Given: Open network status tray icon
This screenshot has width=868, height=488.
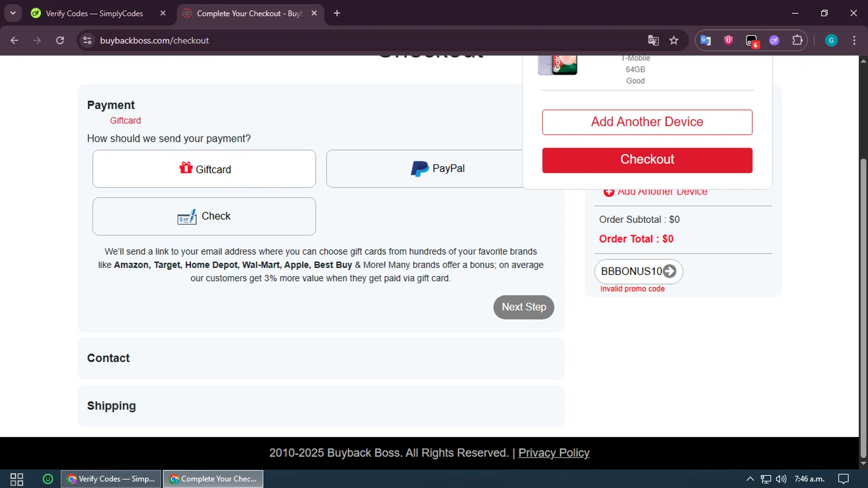Looking at the screenshot, I should (x=766, y=479).
